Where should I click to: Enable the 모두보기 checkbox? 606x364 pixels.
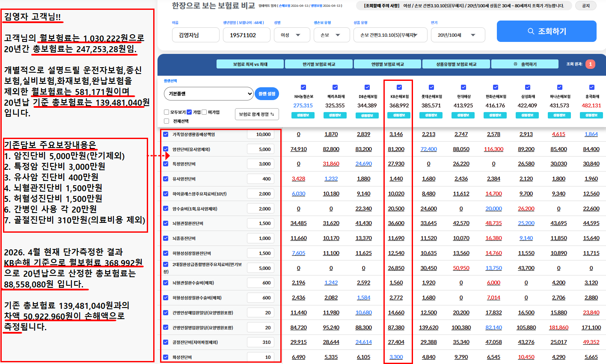(166, 112)
